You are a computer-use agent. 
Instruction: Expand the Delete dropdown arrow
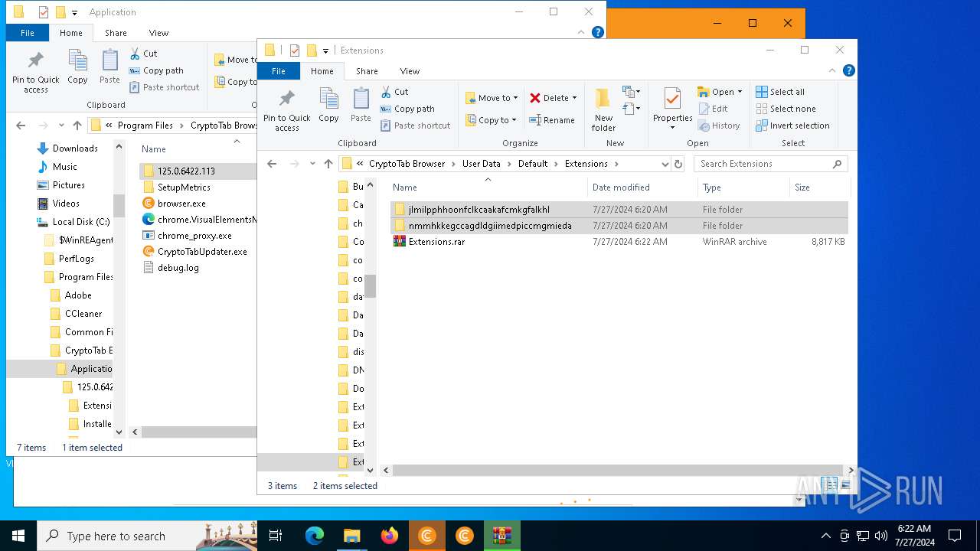[x=574, y=98]
